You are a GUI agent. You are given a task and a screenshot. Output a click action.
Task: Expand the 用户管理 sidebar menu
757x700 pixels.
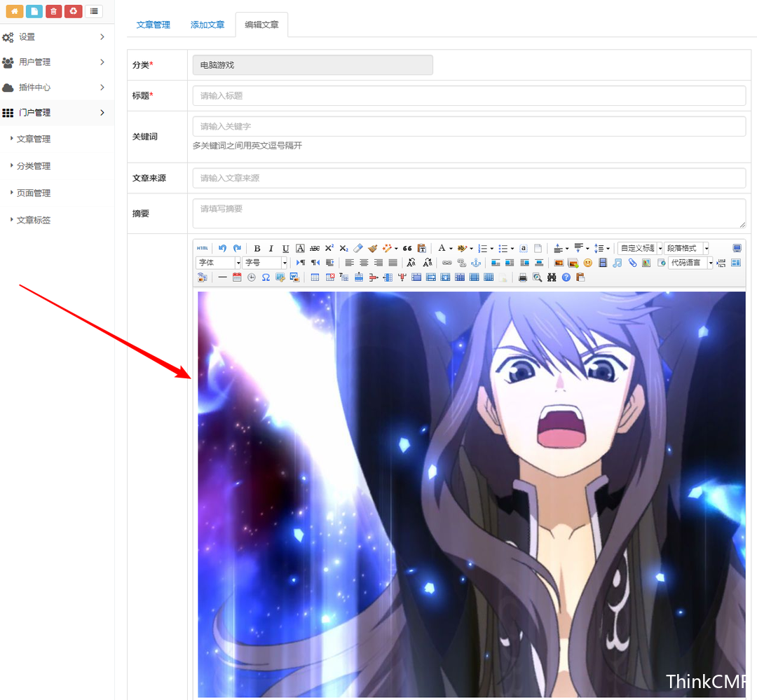point(57,62)
